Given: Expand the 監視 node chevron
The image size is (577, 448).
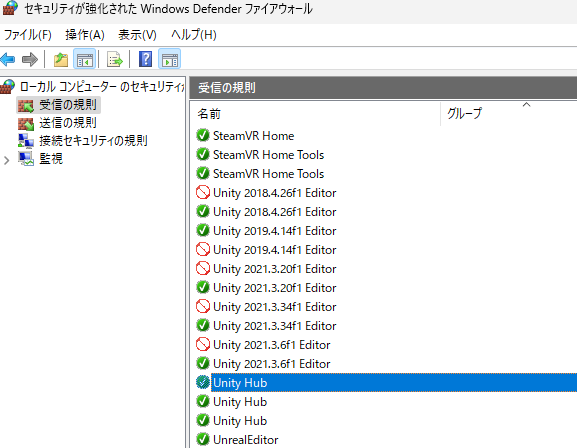Looking at the screenshot, I should [6, 160].
